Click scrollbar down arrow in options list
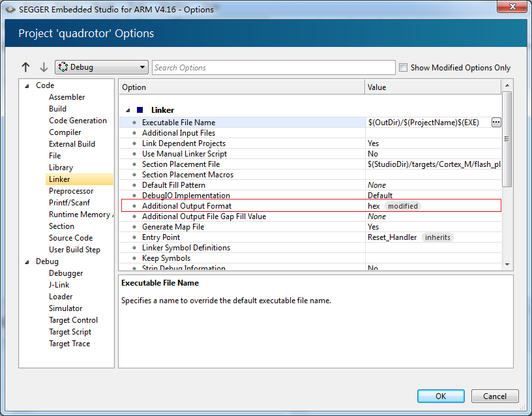This screenshot has height=416, width=532. point(507,265)
